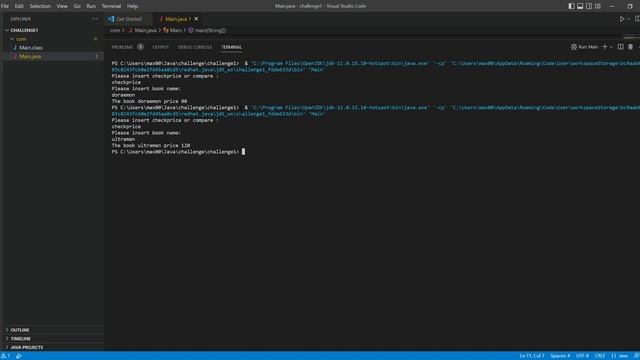Open the Help menu
Image resolution: width=640 pixels, height=360 pixels.
click(x=132, y=6)
